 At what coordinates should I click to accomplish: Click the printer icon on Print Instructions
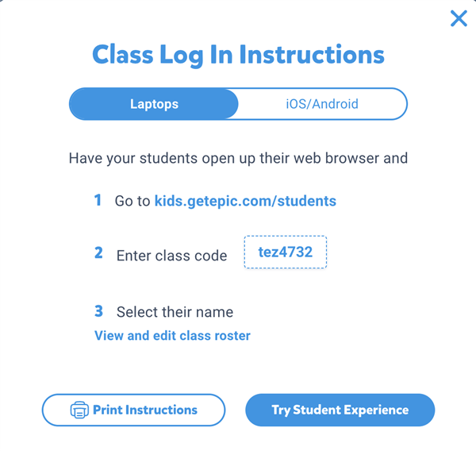pyautogui.click(x=79, y=410)
